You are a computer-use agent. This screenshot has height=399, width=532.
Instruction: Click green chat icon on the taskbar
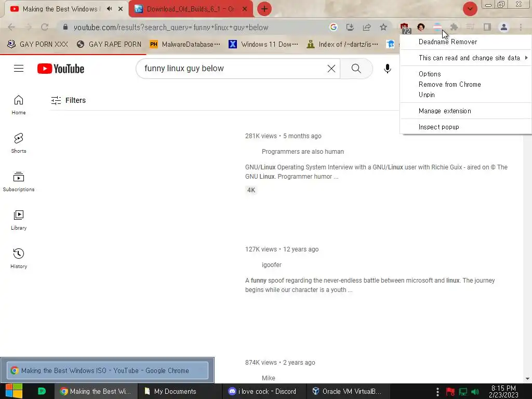click(42, 391)
